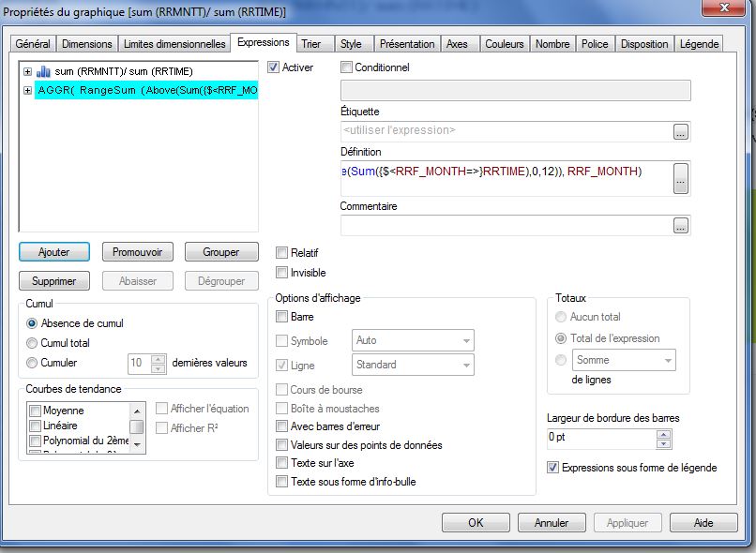Image resolution: width=756 pixels, height=553 pixels.
Task: Expand the sum (RRMNTT)/ sum (RRTIME) expression
Action: (x=27, y=72)
